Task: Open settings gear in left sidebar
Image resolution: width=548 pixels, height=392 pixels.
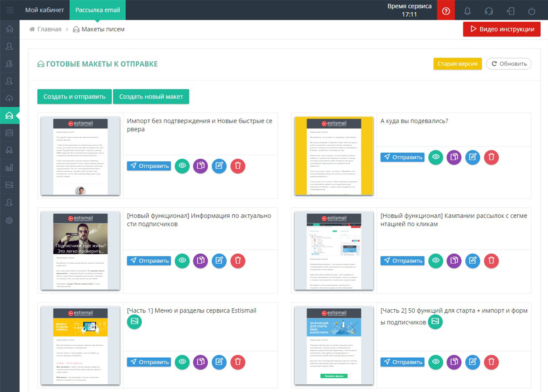Action: pyautogui.click(x=9, y=220)
